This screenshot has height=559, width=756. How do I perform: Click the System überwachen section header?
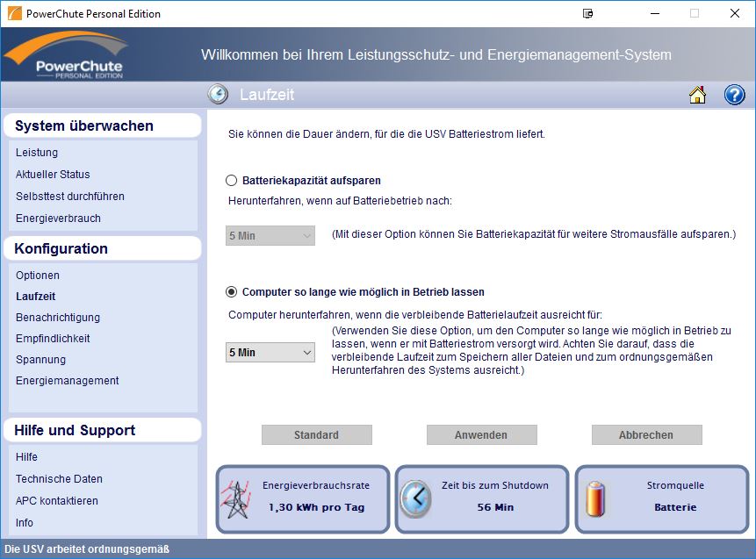[102, 125]
